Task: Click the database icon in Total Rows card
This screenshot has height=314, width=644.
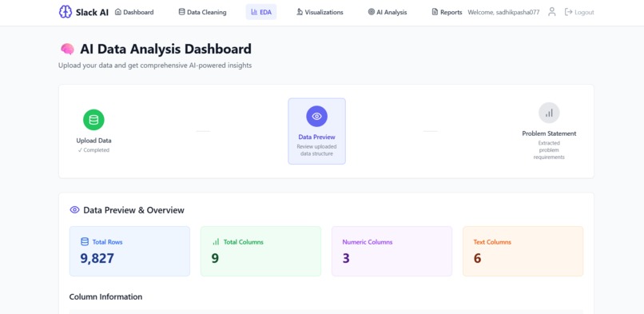Action: (x=85, y=242)
